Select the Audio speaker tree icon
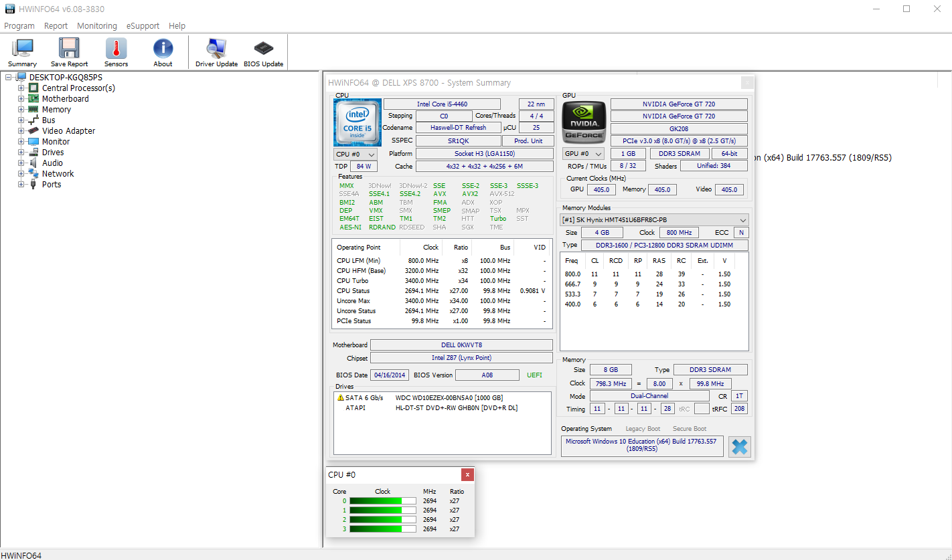This screenshot has height=560, width=952. point(33,163)
